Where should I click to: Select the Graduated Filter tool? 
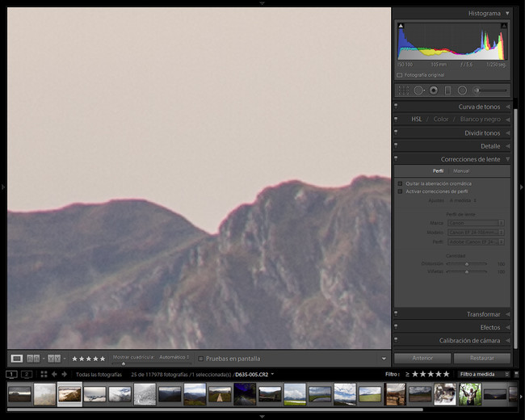(x=447, y=90)
